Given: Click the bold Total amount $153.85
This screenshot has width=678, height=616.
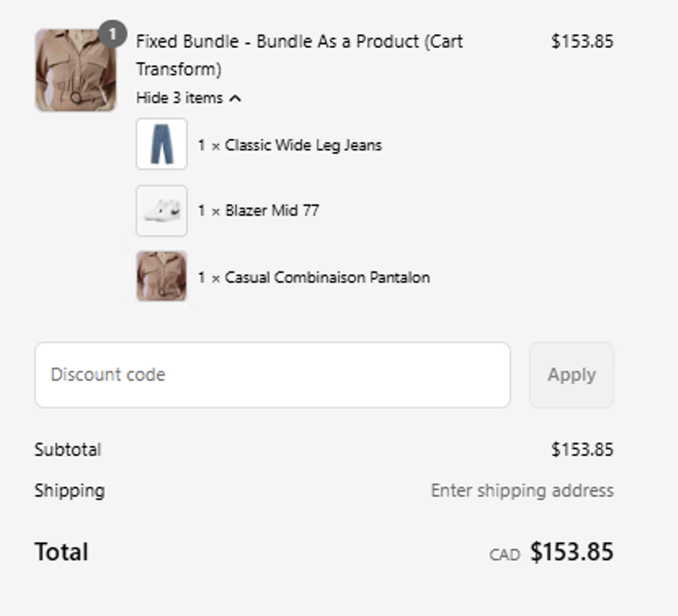Looking at the screenshot, I should pos(572,552).
